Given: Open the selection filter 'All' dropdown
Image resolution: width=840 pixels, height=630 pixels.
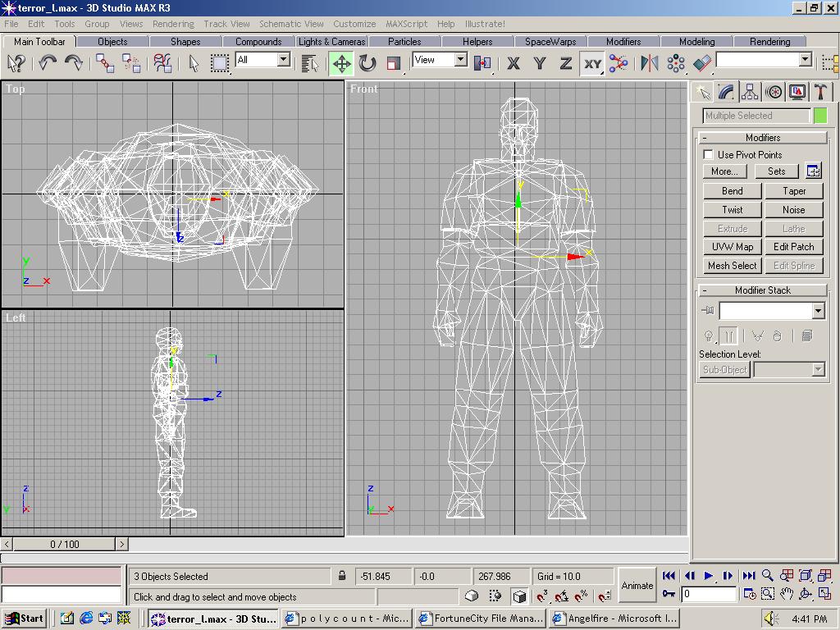Looking at the screenshot, I should (x=283, y=60).
